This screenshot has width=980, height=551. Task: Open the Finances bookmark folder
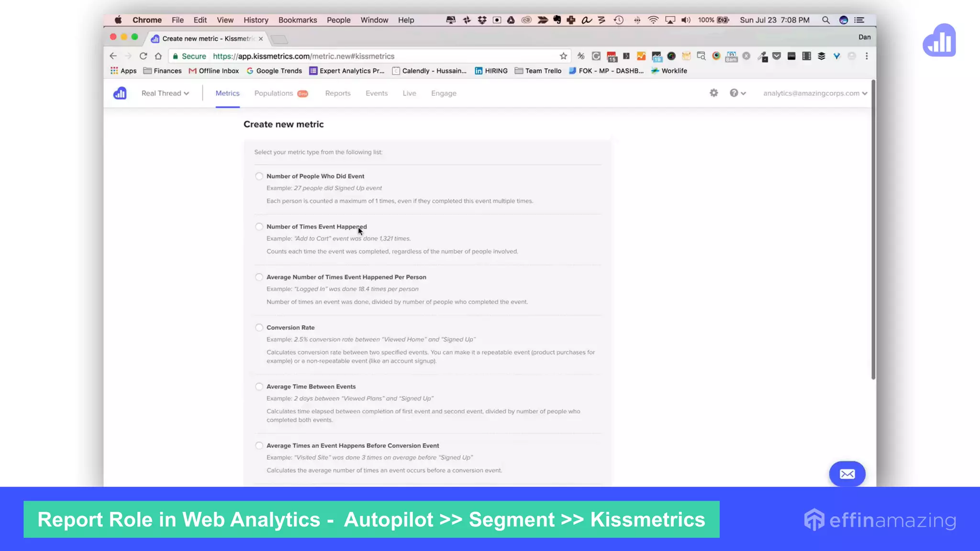163,71
